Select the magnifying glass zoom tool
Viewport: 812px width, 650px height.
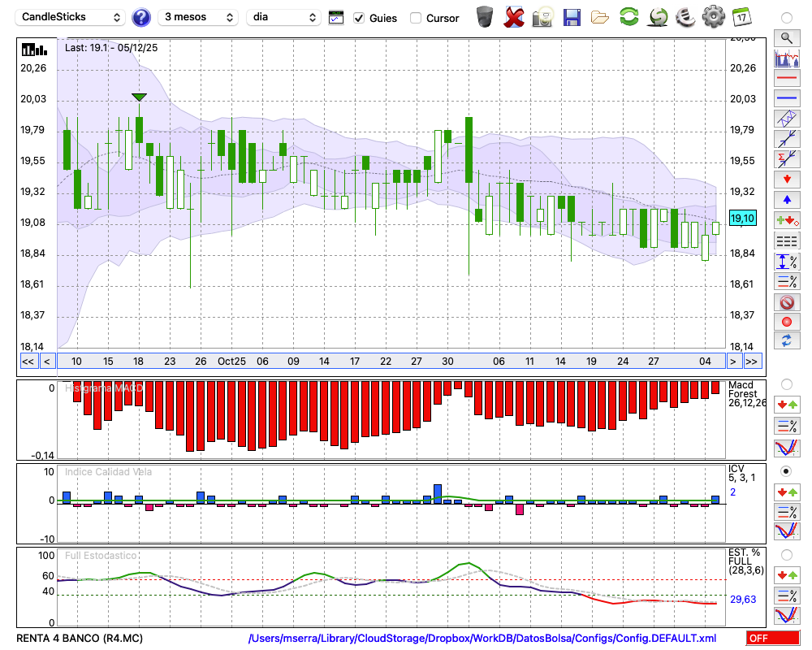[x=786, y=37]
